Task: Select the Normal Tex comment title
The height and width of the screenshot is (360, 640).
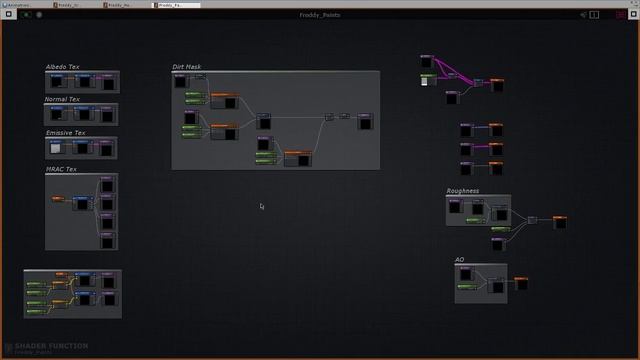Action: tap(62, 99)
